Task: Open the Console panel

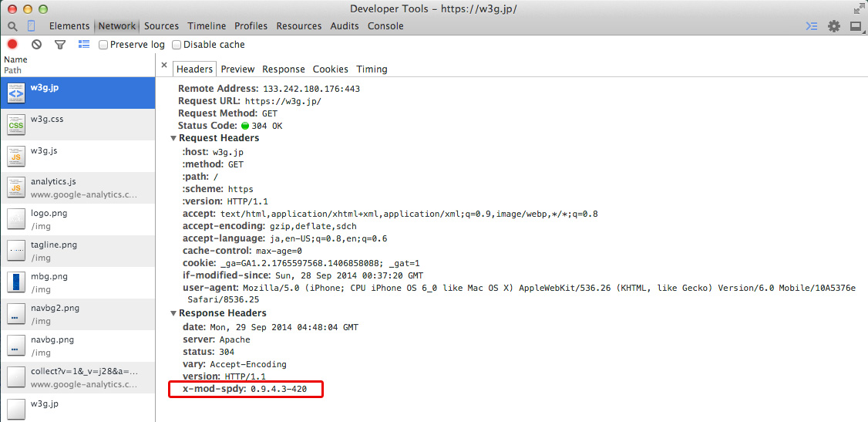Action: coord(385,26)
